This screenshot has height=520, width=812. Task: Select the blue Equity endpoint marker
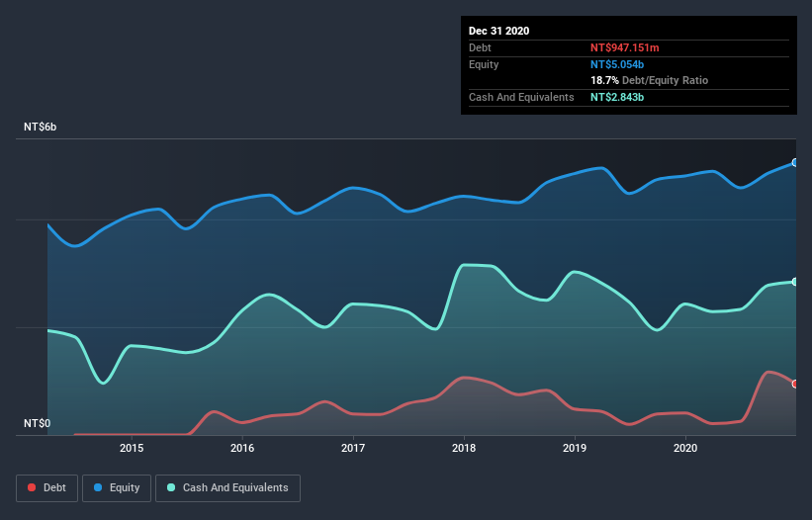(795, 162)
